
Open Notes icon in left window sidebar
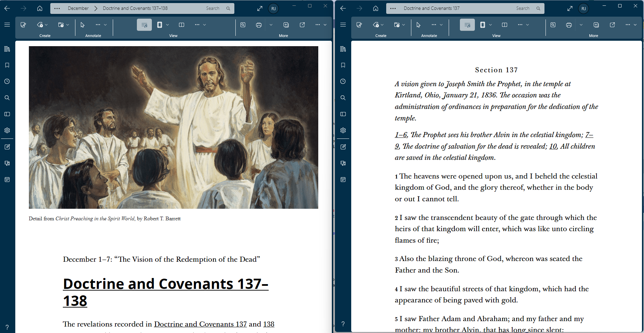[7, 147]
